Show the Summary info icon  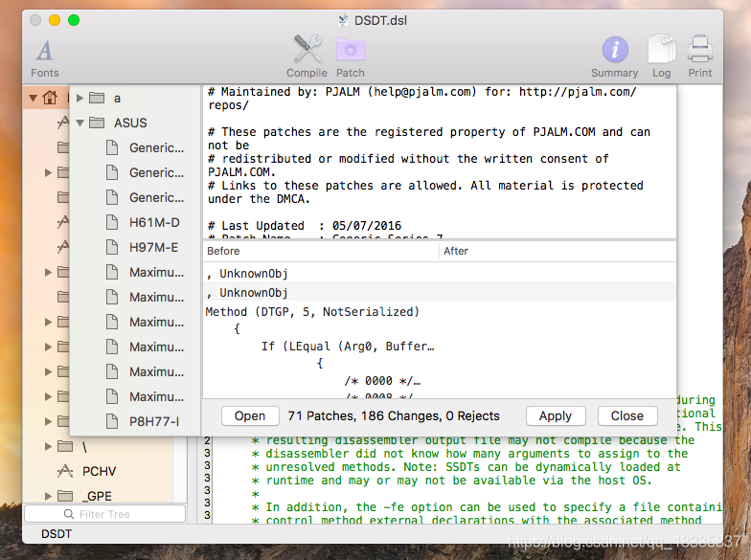coord(615,50)
